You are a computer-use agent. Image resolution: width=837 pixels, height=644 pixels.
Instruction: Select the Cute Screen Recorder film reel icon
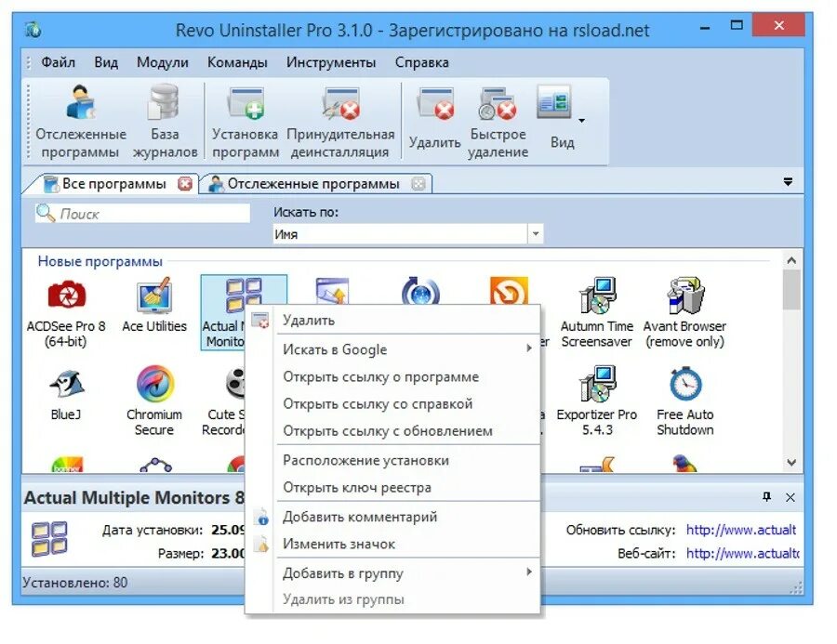(235, 383)
